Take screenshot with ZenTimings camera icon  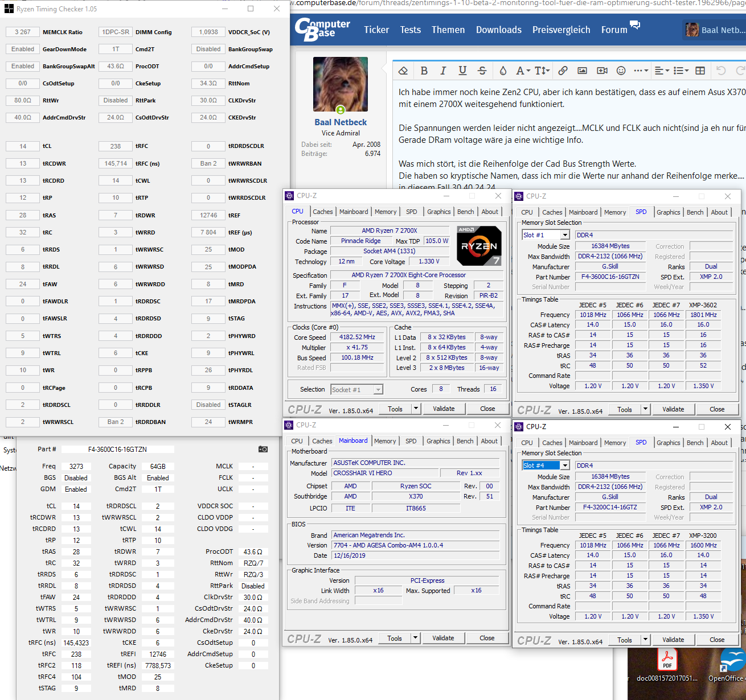coord(263,449)
